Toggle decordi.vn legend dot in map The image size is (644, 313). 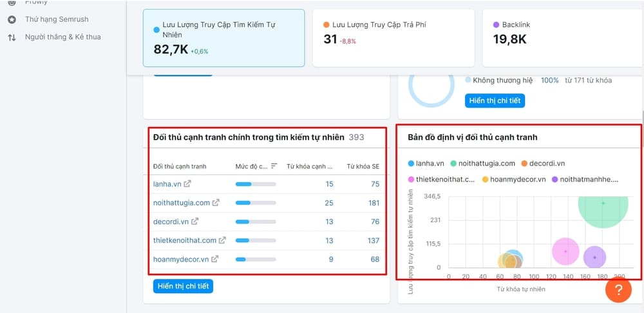[524, 164]
